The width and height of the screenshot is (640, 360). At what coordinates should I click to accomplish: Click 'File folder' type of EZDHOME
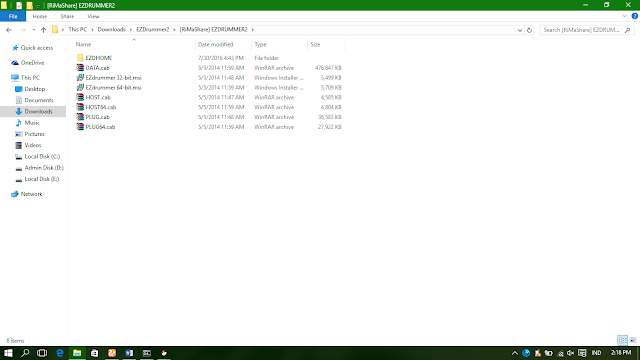(267, 58)
